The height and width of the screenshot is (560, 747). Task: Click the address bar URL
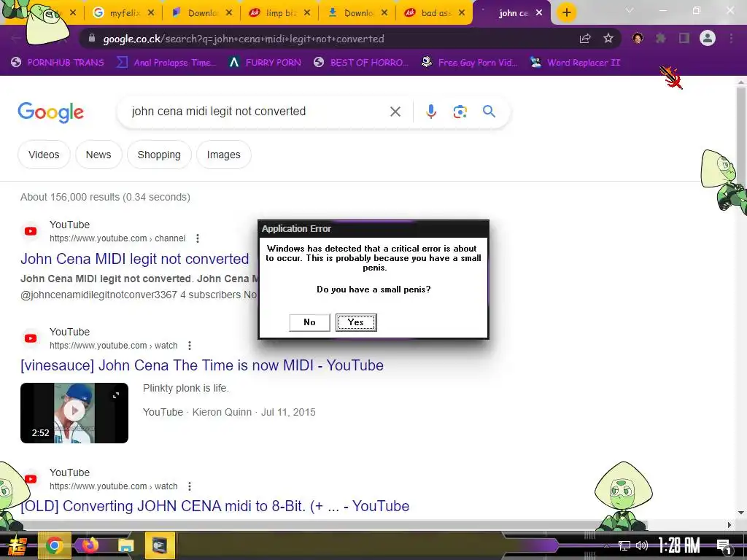click(x=244, y=39)
